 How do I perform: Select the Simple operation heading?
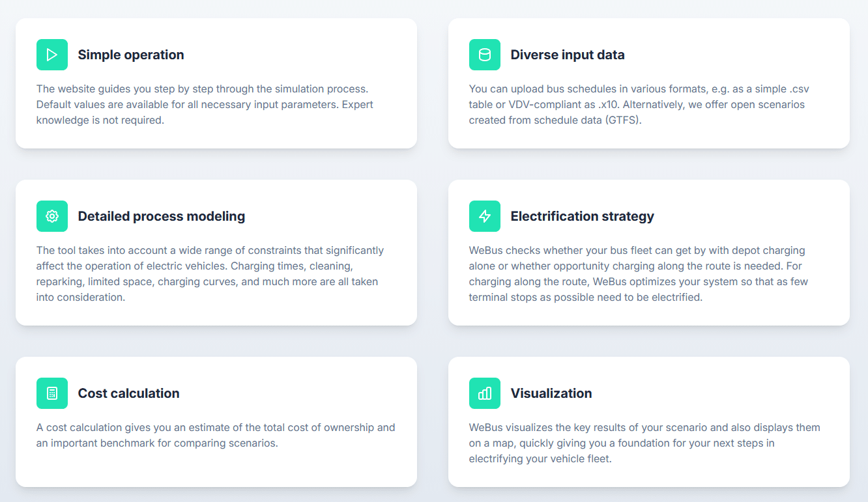[131, 55]
